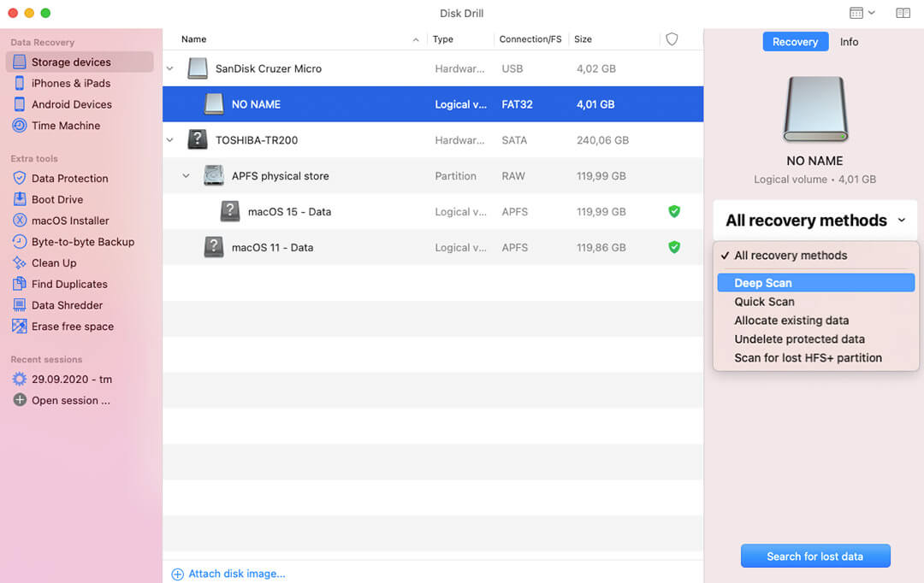The image size is (924, 583).
Task: Click green shield for macOS 11 - Data
Action: click(674, 247)
